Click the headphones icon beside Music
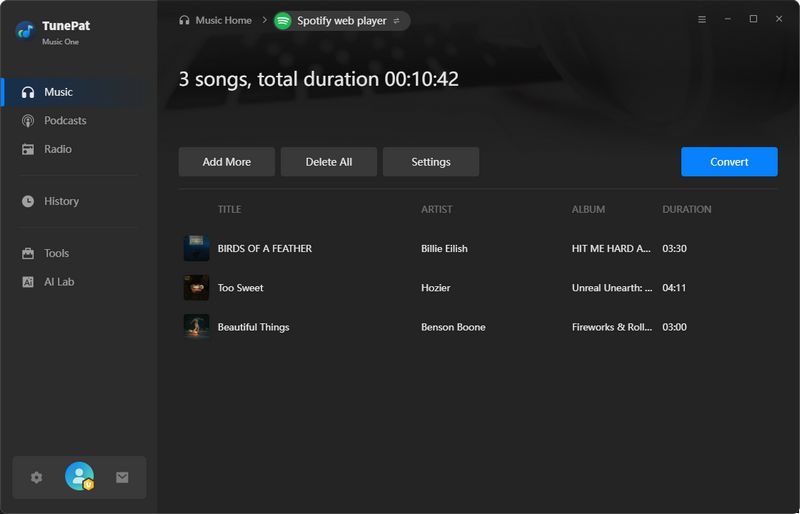Viewport: 800px width, 514px height. (x=28, y=92)
